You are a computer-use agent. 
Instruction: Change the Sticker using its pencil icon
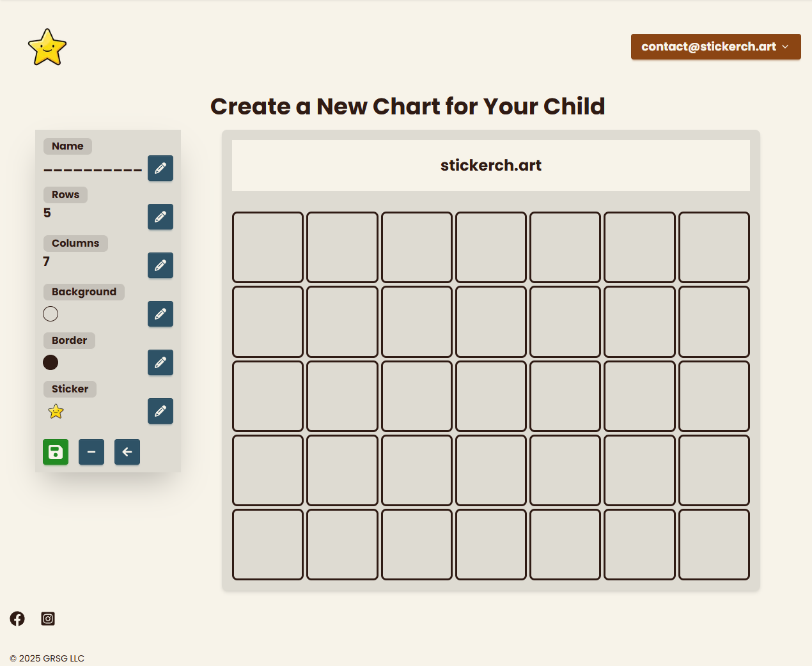160,411
